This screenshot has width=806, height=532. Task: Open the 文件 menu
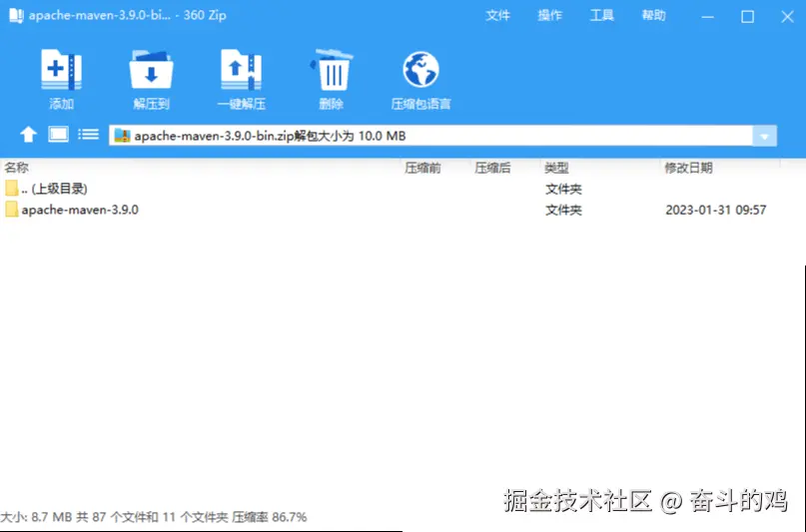(497, 15)
